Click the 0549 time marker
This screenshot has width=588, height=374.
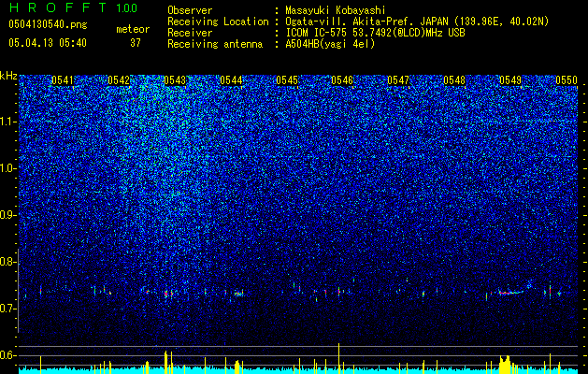point(510,80)
